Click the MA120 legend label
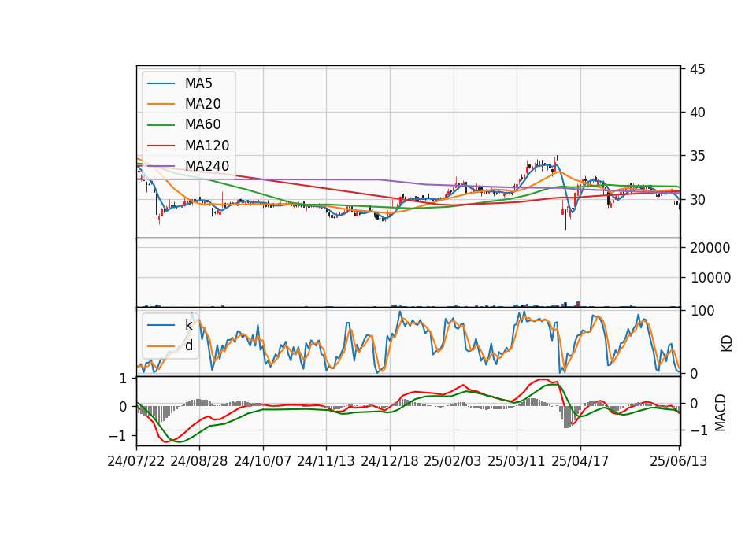The height and width of the screenshot is (543, 756). tap(207, 146)
